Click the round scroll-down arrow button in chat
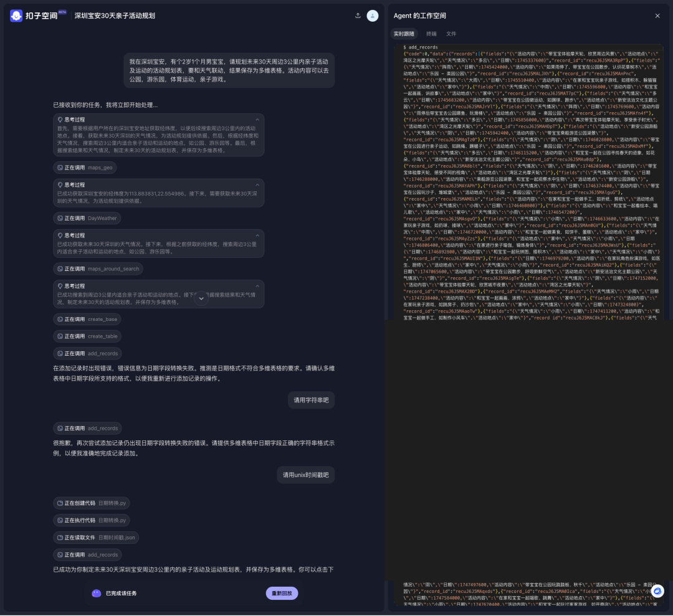The height and width of the screenshot is (616, 673). pos(201,298)
